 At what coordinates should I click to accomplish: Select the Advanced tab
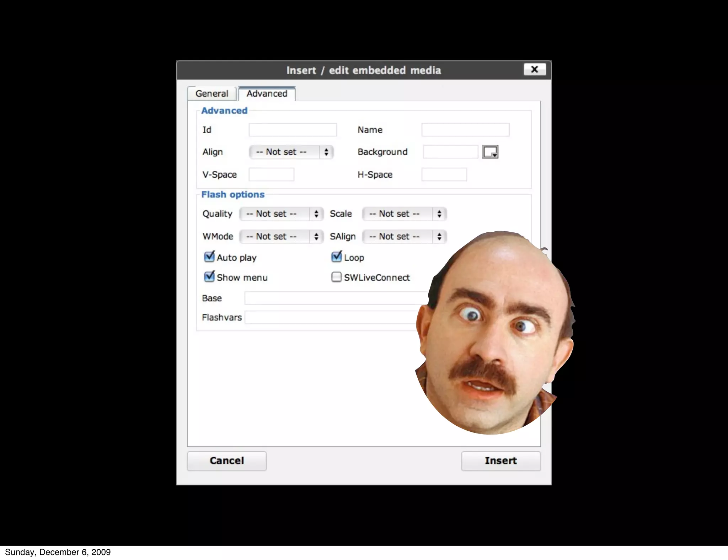click(x=267, y=93)
